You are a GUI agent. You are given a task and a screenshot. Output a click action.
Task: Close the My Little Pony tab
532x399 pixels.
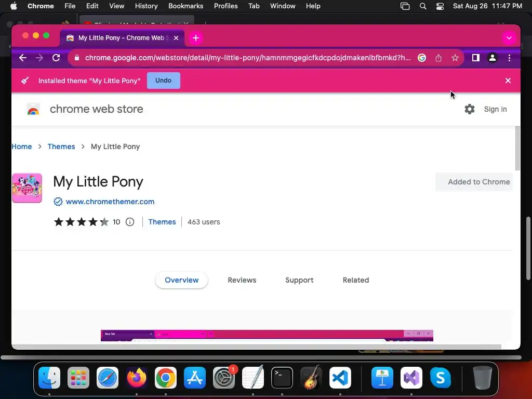coord(176,38)
